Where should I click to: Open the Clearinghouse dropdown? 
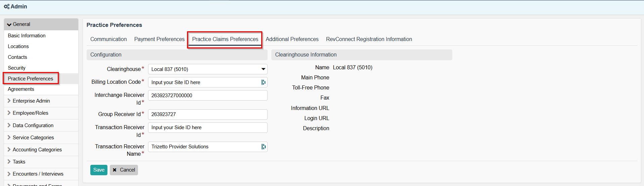pyautogui.click(x=208, y=69)
